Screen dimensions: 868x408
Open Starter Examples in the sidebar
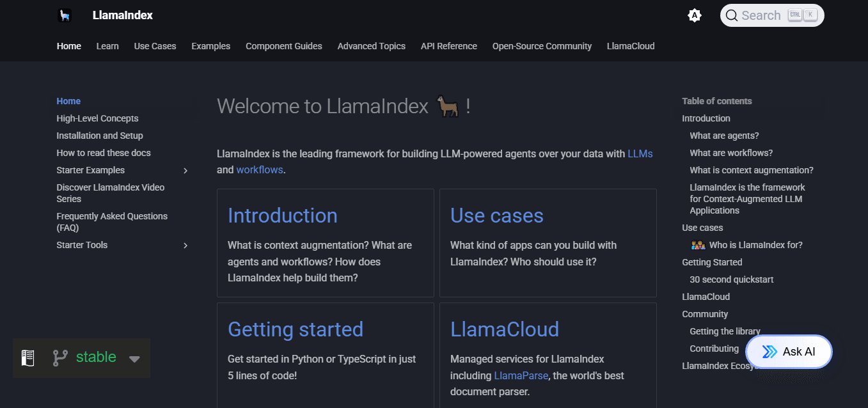[91, 170]
